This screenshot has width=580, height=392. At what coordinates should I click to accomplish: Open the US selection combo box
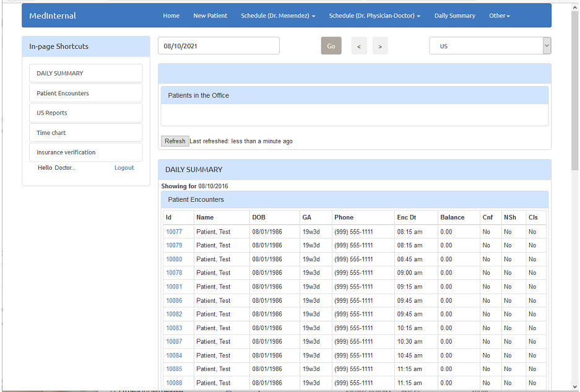point(490,46)
